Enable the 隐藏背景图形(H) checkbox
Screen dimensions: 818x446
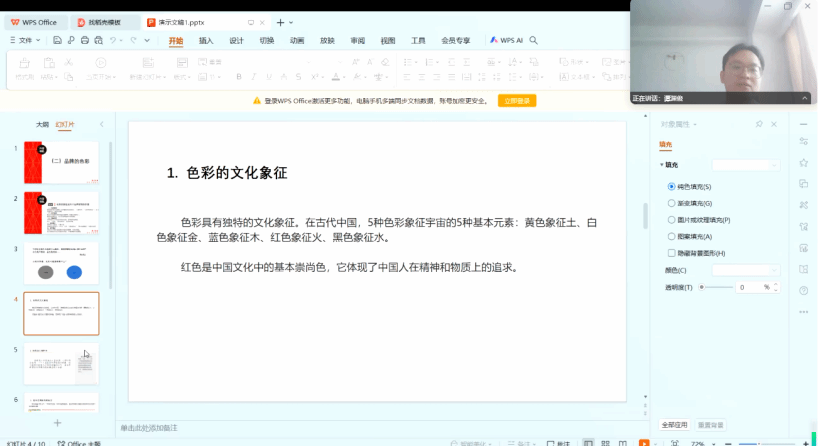tap(671, 253)
